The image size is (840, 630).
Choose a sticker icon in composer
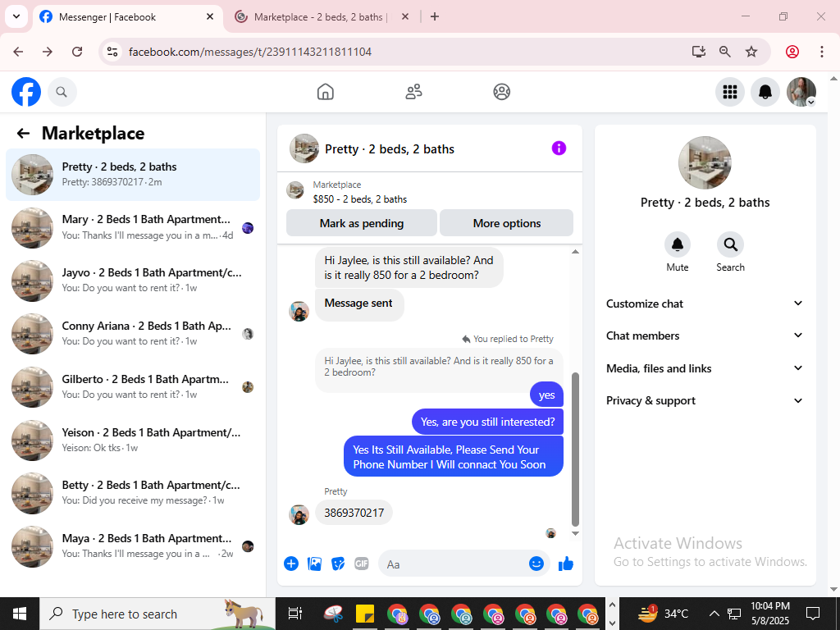point(338,564)
